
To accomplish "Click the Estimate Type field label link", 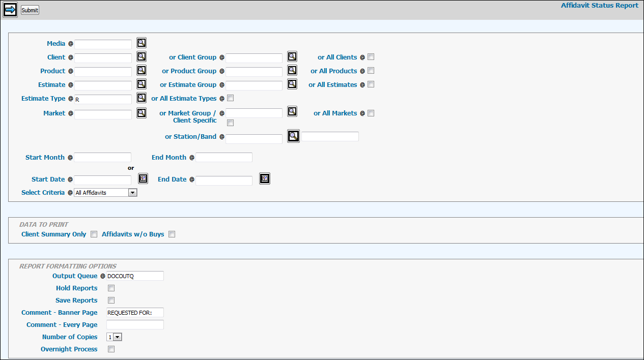I will [x=43, y=99].
